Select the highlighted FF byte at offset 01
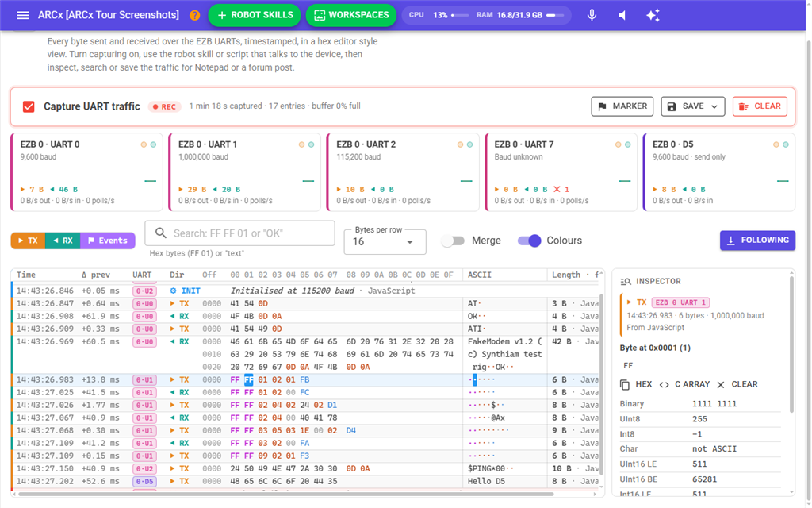 (248, 380)
